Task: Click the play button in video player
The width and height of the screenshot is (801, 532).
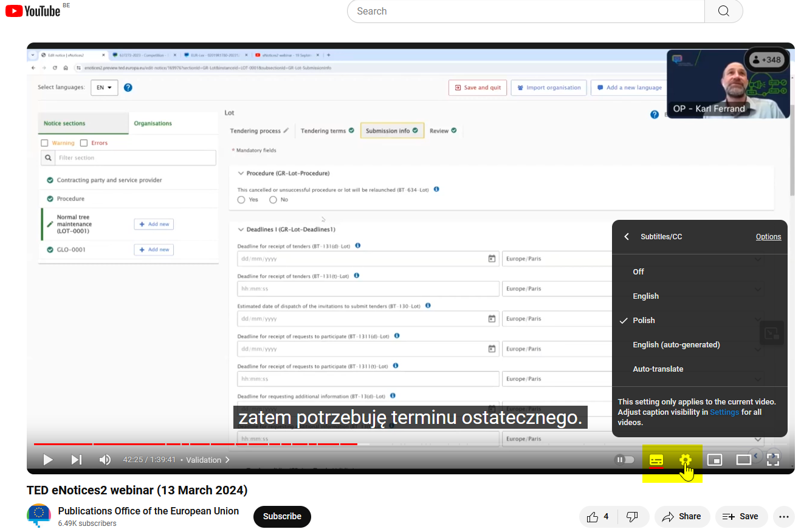Action: pos(47,460)
